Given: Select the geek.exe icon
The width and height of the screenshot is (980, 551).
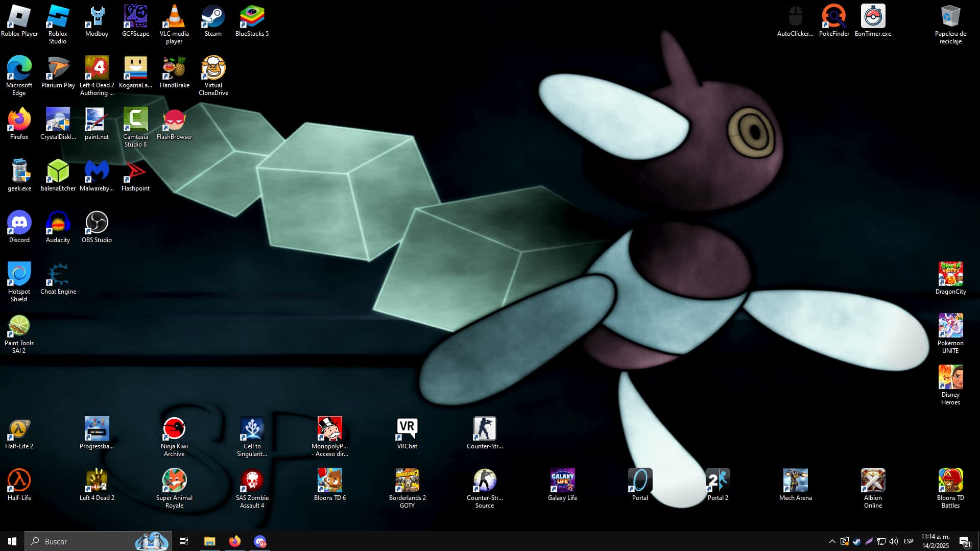Looking at the screenshot, I should click(19, 175).
